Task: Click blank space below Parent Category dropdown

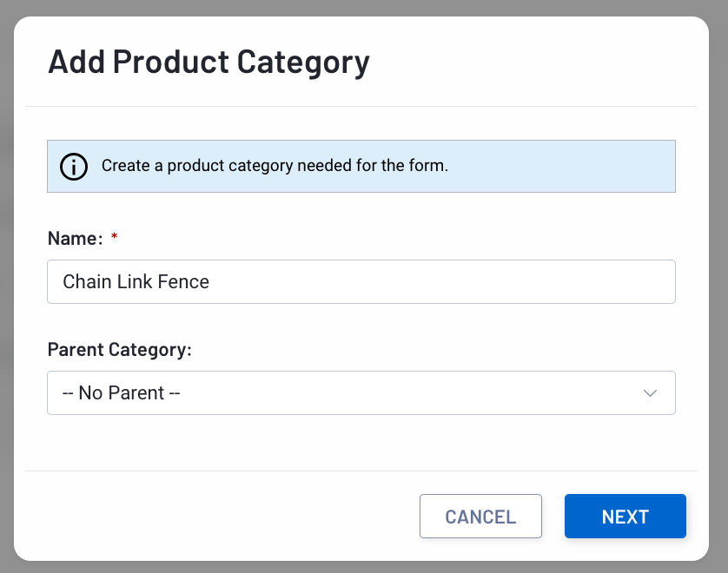Action: click(361, 443)
